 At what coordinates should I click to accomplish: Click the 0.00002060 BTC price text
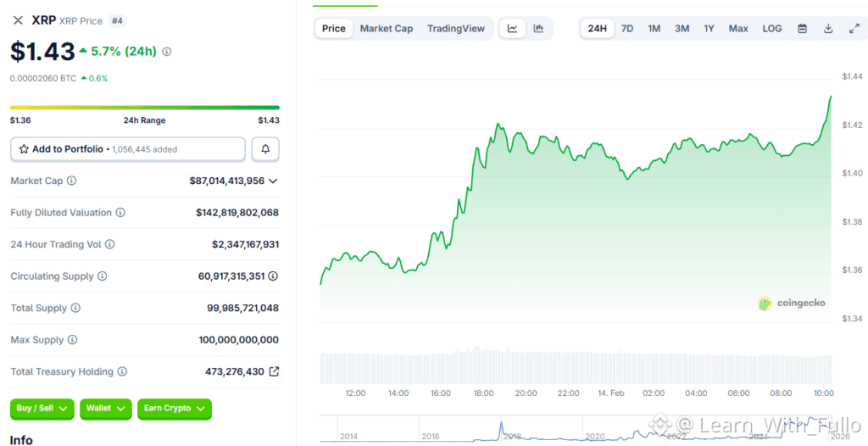pos(43,78)
